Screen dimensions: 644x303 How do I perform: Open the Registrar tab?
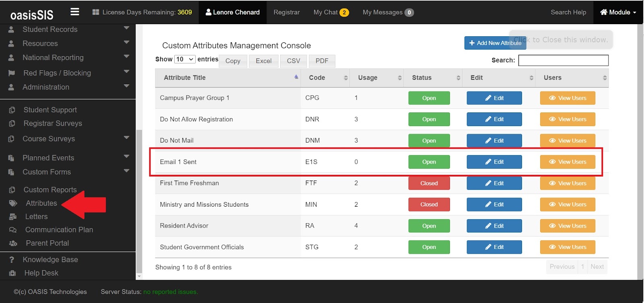tap(287, 12)
